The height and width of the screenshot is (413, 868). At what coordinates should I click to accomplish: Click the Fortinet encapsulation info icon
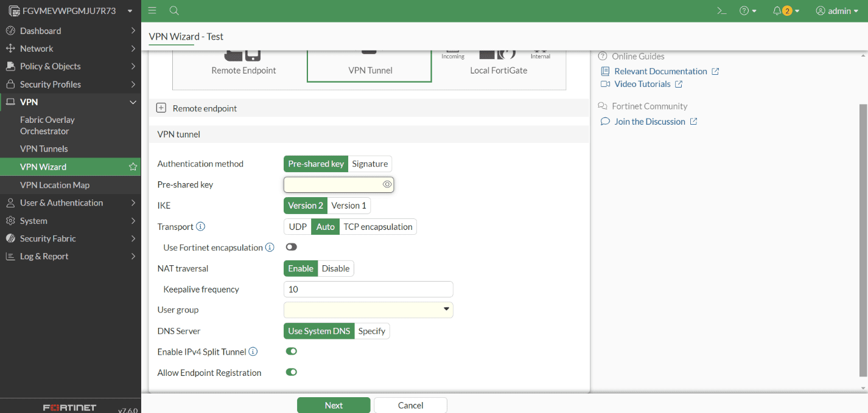click(x=270, y=248)
